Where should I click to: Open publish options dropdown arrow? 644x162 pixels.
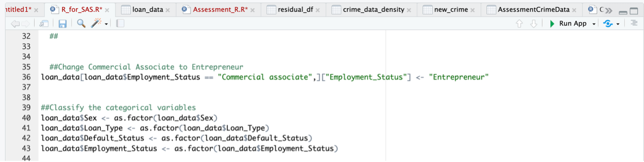(x=618, y=24)
